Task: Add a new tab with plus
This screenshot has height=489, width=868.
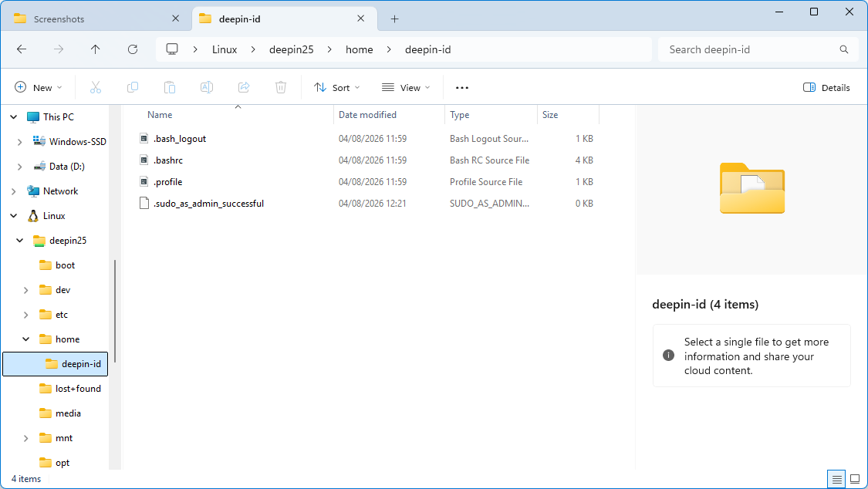Action: tap(395, 19)
